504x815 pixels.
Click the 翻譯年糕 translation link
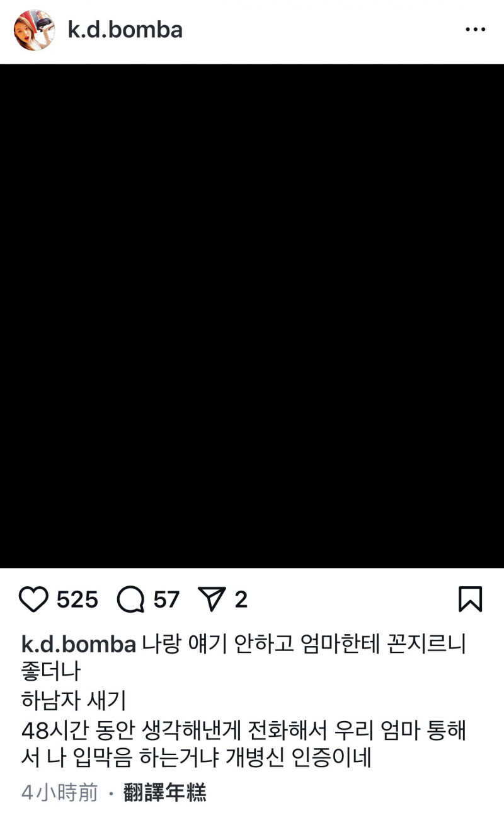[x=165, y=792]
